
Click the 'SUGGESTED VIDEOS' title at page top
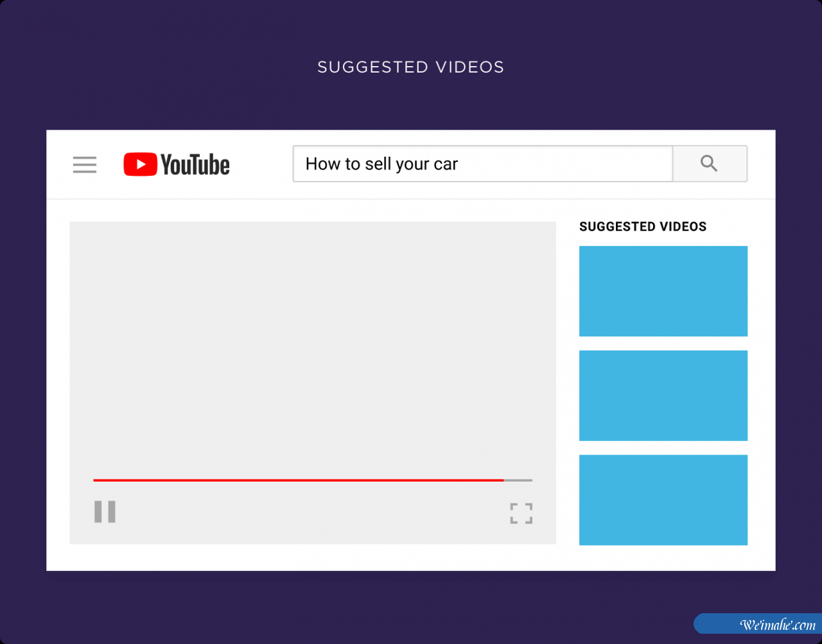point(411,67)
